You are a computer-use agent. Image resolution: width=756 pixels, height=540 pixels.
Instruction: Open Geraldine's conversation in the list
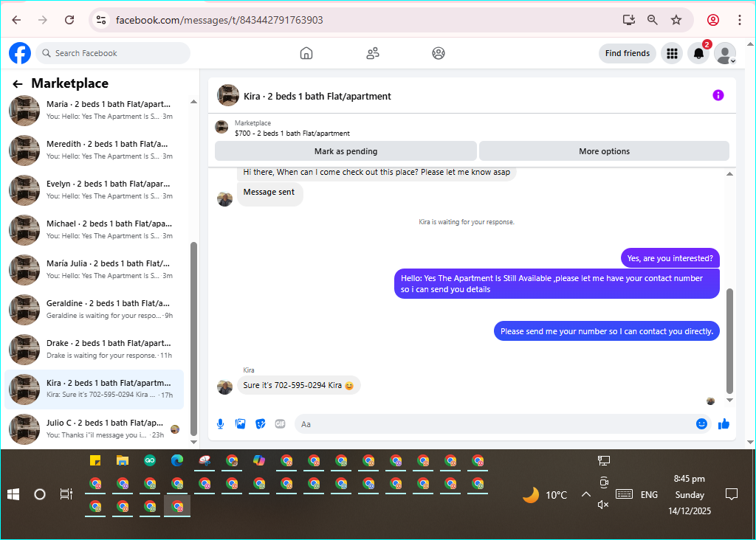(x=94, y=310)
